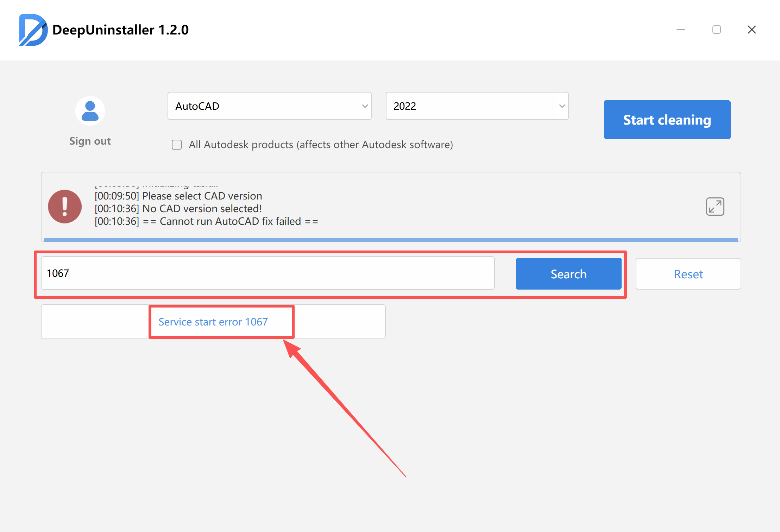The width and height of the screenshot is (780, 532).
Task: Click the DeepUninstaller logo icon
Action: 33,30
